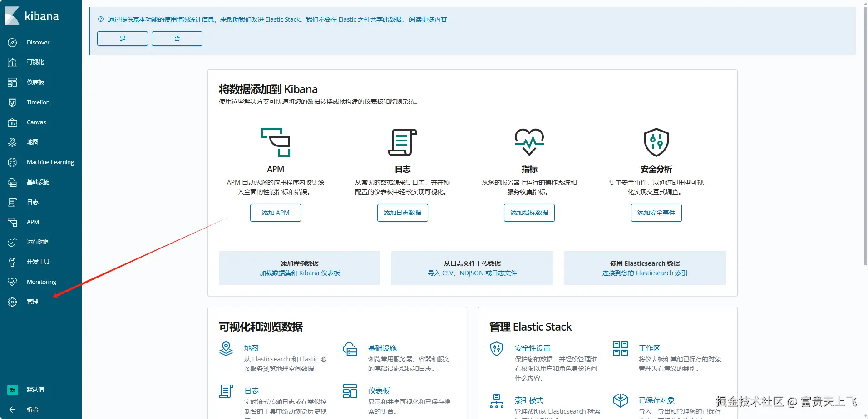Open the 仪表板 dashboard icon in sidebar
Image resolution: width=868 pixels, height=419 pixels.
(12, 83)
